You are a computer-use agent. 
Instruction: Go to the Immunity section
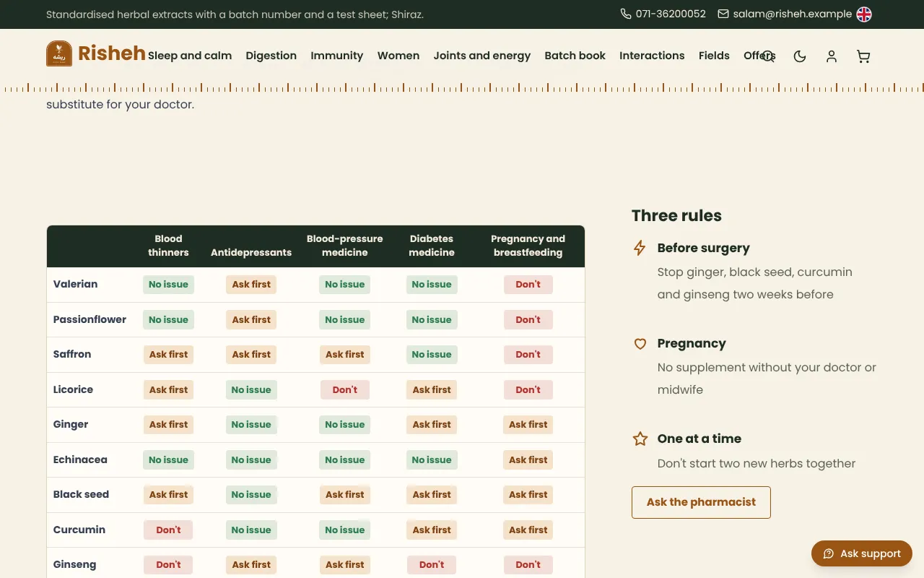(337, 56)
